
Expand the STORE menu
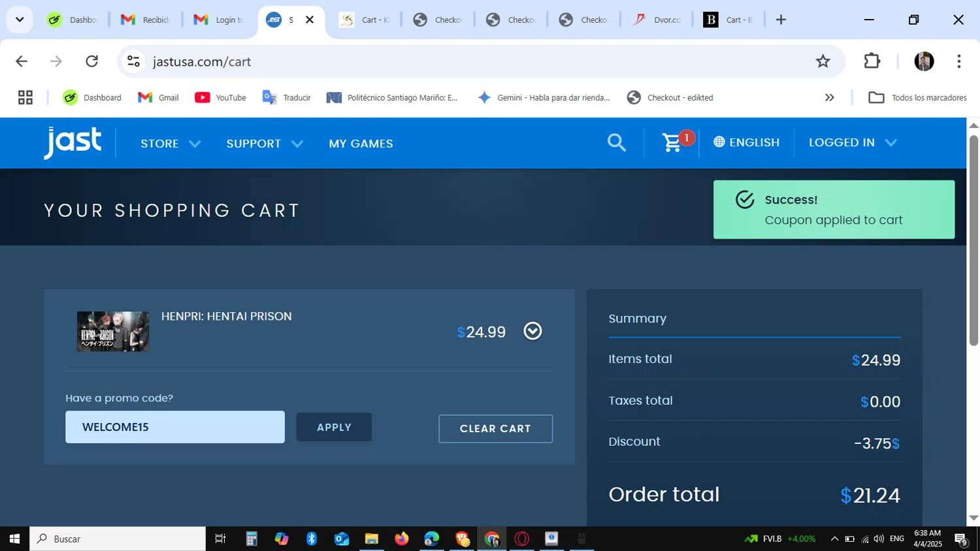171,144
